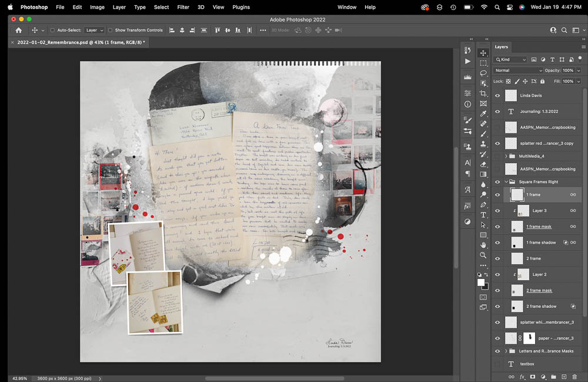Select the Spot Healing Brush tool
Image resolution: width=588 pixels, height=382 pixels.
point(483,124)
